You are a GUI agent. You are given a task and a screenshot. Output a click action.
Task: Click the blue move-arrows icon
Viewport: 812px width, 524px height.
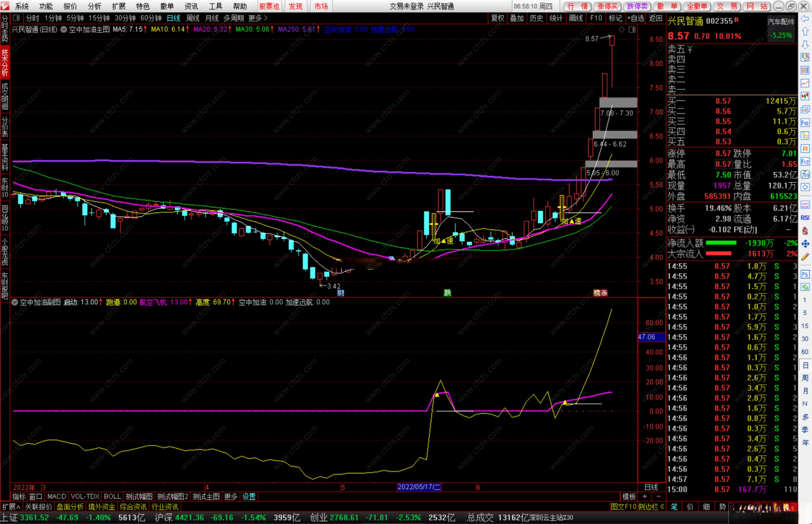[x=805, y=244]
